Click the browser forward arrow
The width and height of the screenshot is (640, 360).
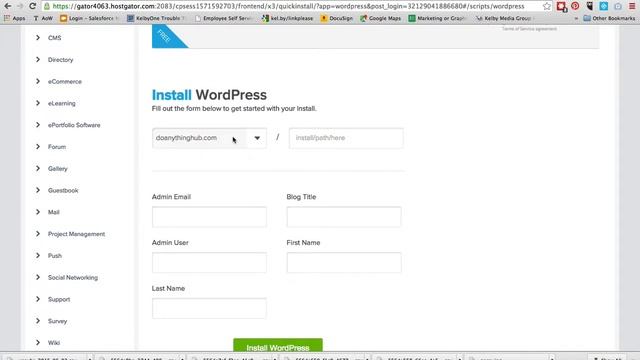click(20, 6)
